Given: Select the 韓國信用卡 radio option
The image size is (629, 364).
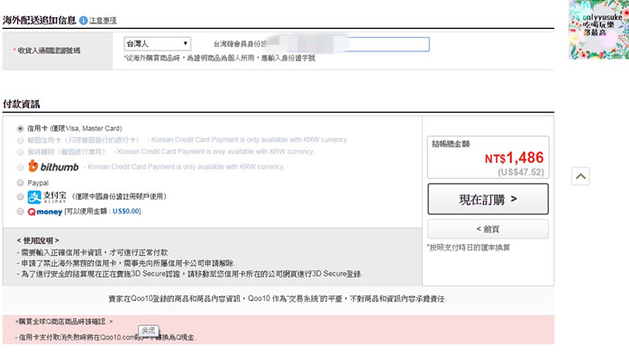Looking at the screenshot, I should pos(21,141).
